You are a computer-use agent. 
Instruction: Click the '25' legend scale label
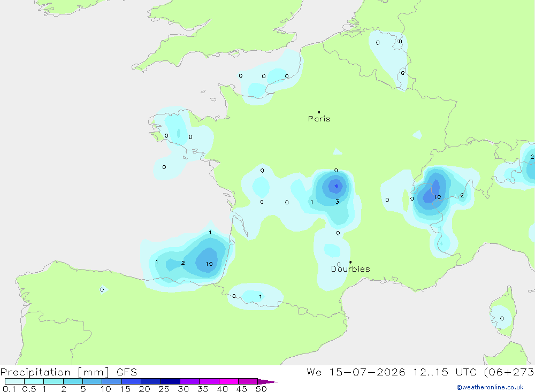tap(164, 389)
